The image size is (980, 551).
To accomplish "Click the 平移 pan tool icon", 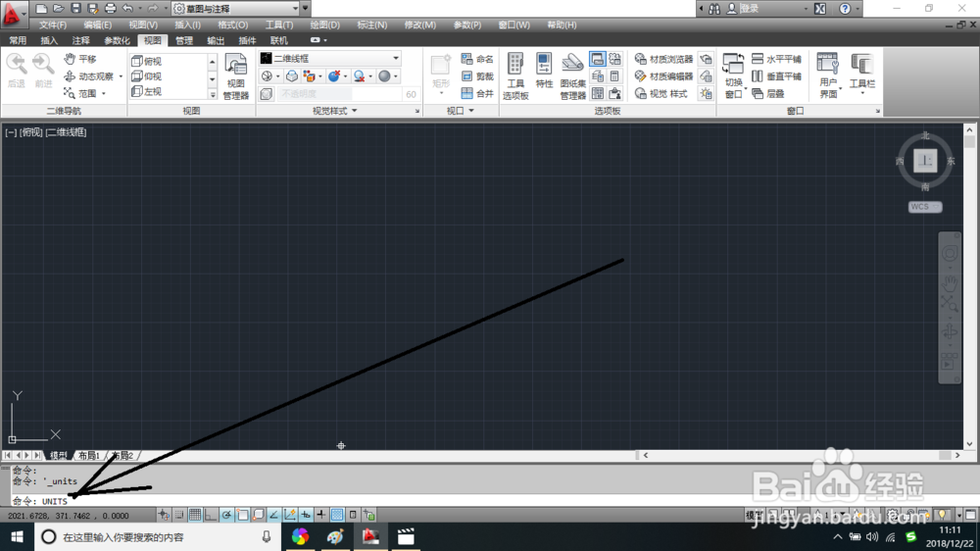I will click(70, 59).
